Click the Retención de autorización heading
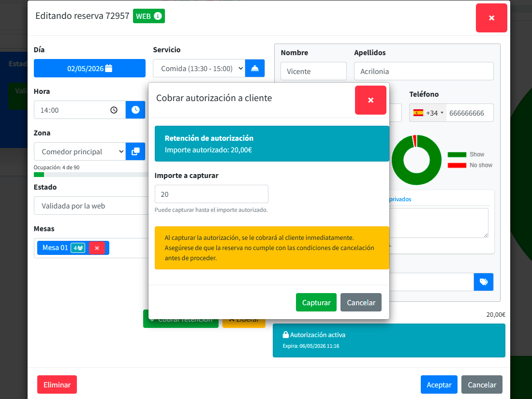Screen dimensions: 532x399 [209, 138]
